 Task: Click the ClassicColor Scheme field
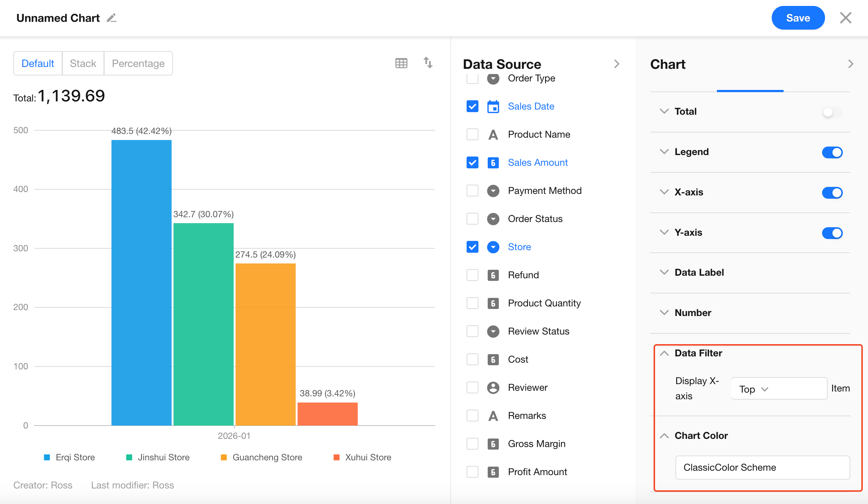pyautogui.click(x=762, y=467)
